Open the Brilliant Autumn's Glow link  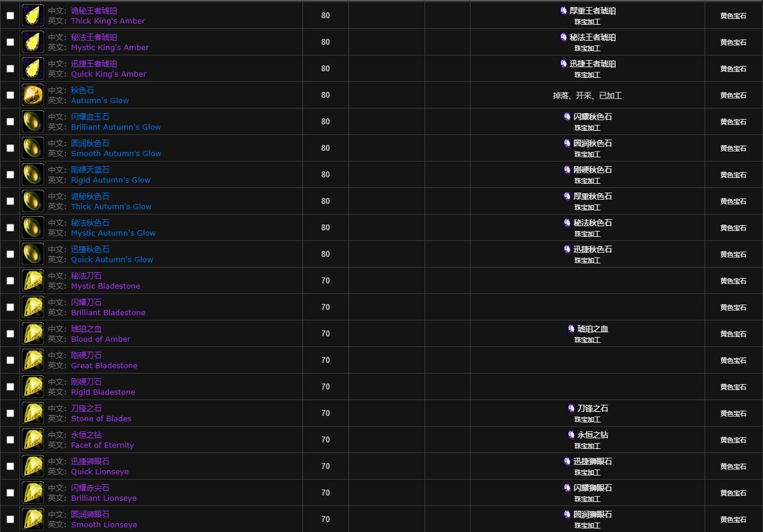pyautogui.click(x=116, y=127)
